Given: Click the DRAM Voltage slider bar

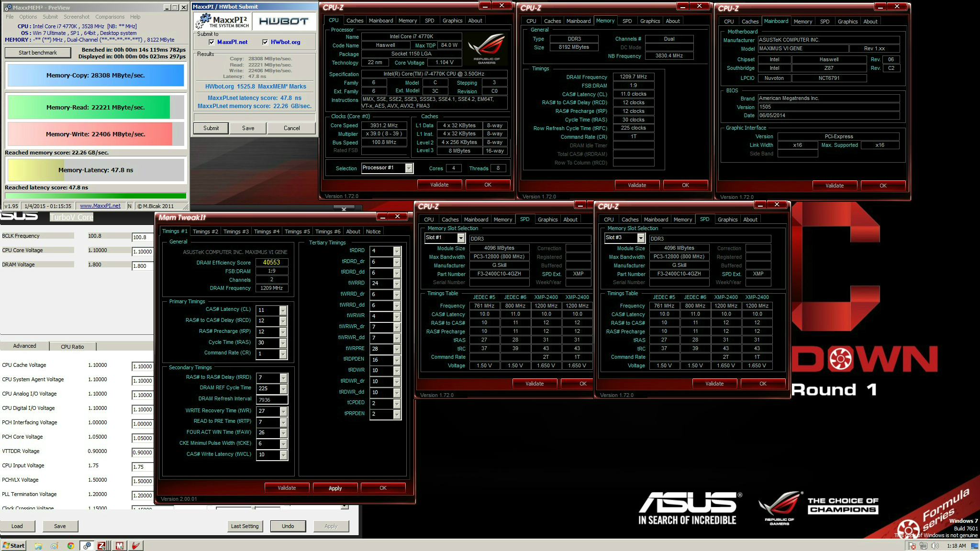Looking at the screenshot, I should pyautogui.click(x=37, y=264).
